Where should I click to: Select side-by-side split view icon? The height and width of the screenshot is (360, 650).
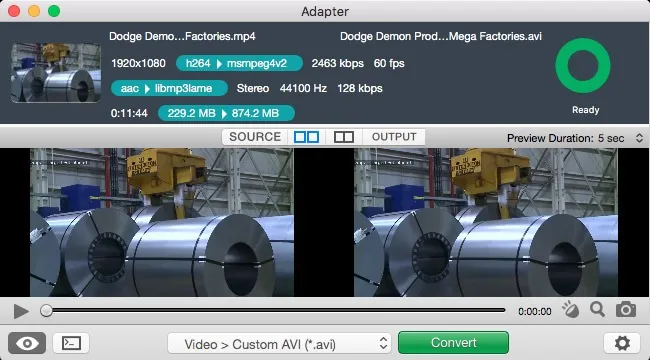point(306,137)
